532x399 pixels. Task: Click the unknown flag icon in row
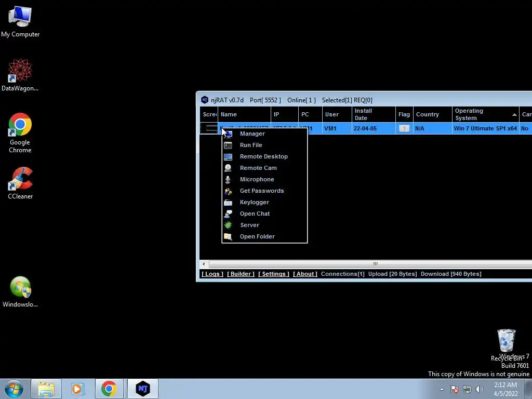[404, 129]
